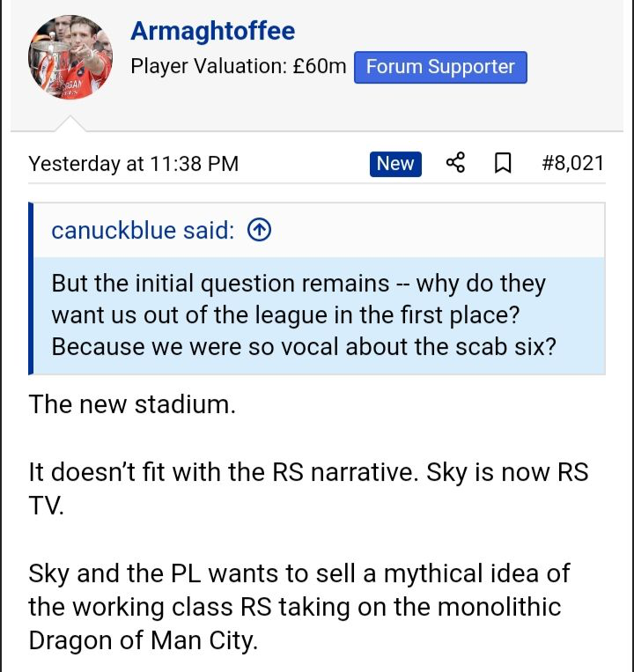The width and height of the screenshot is (634, 672).
Task: Open permalink for post #8,021
Action: (573, 163)
